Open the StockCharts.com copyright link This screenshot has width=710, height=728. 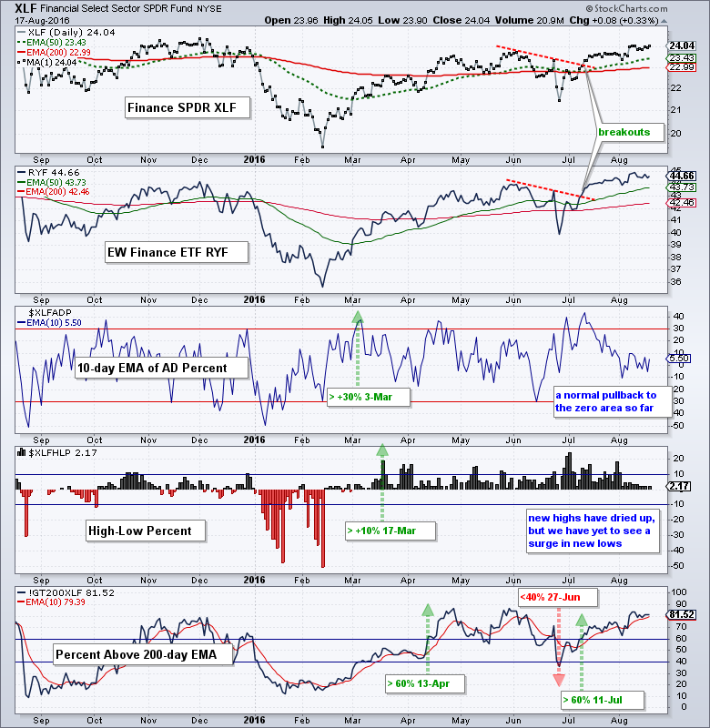point(626,8)
